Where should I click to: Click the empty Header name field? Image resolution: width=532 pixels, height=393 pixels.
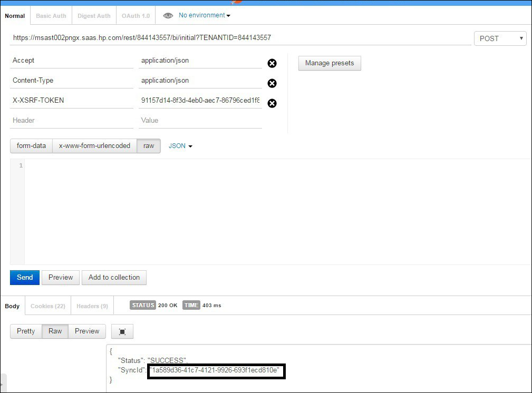pyautogui.click(x=72, y=121)
